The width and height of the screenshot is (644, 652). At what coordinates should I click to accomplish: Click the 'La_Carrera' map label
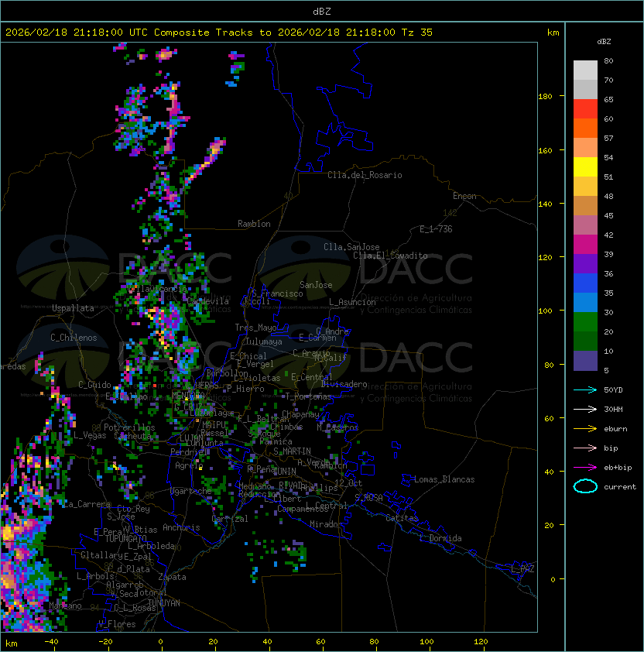click(x=87, y=504)
